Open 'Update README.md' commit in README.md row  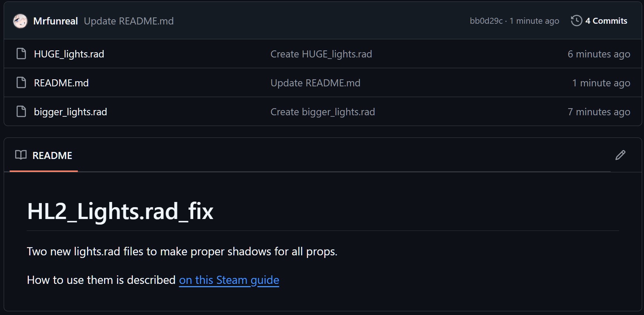coord(315,83)
